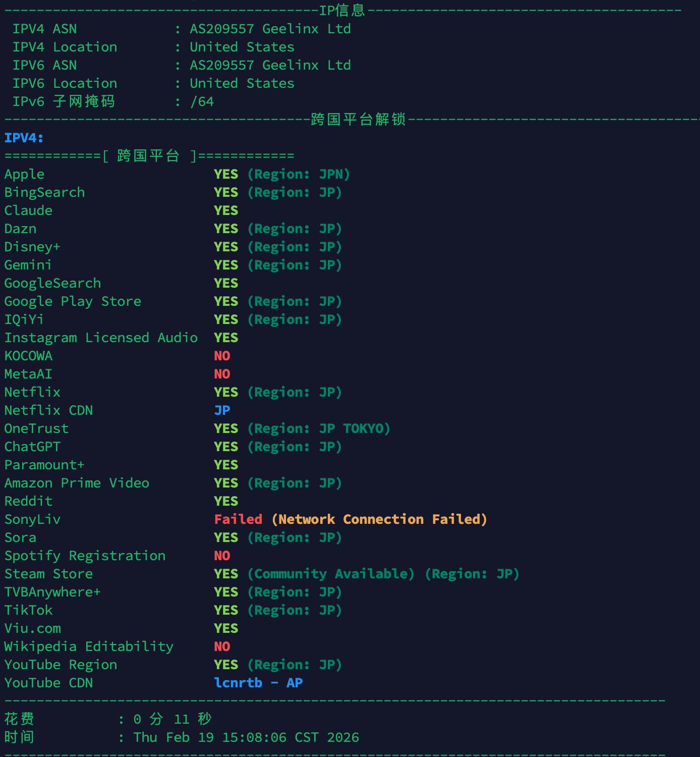This screenshot has height=757, width=700.
Task: Click the YouTube CDN lcnrtb - AP value
Action: click(258, 683)
